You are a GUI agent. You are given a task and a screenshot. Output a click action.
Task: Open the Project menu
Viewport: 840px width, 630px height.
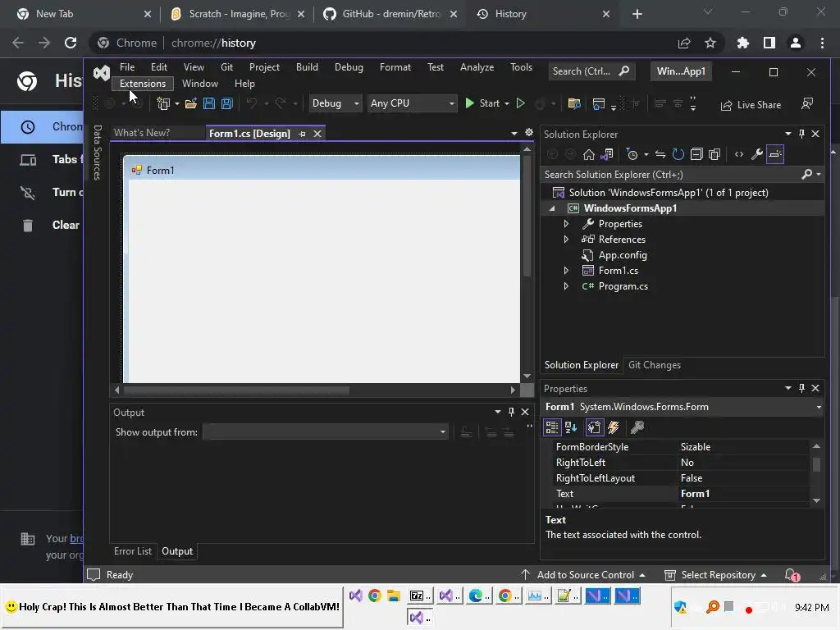(264, 67)
